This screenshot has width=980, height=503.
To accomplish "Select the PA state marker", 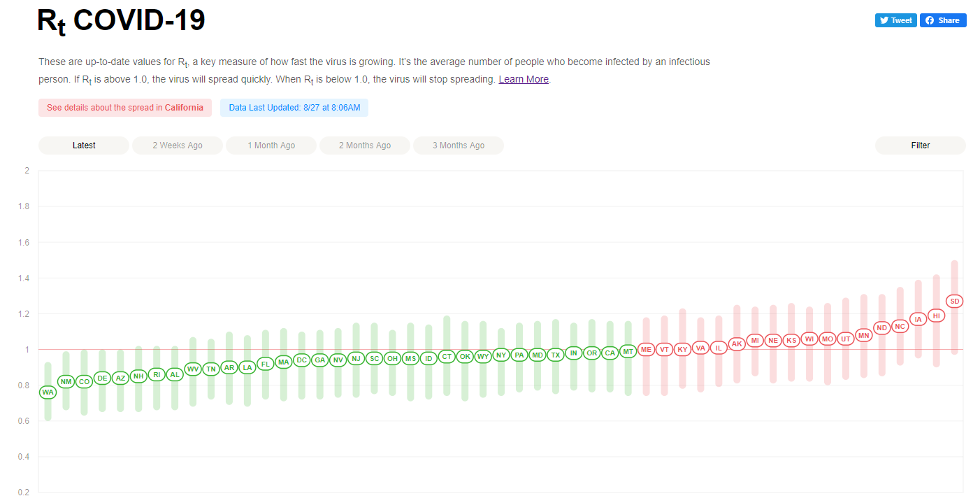I will 519,355.
